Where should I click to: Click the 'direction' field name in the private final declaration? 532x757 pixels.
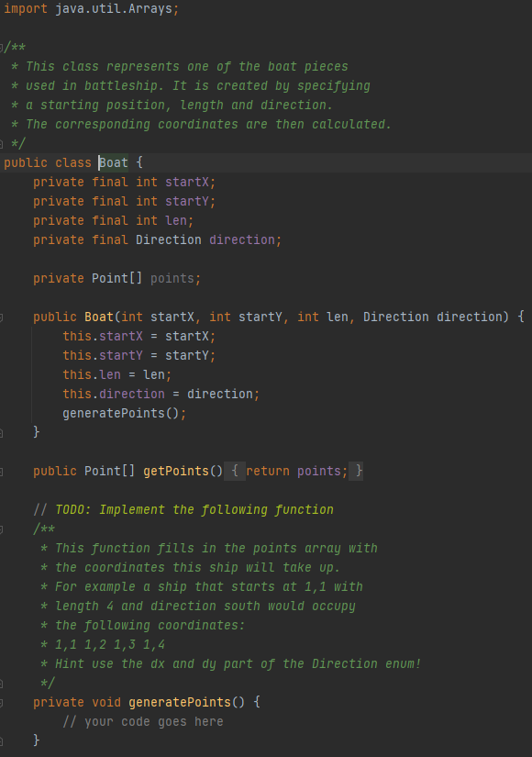[242, 239]
